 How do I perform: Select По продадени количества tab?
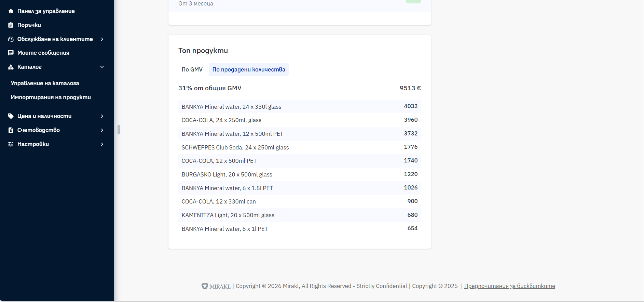249,69
